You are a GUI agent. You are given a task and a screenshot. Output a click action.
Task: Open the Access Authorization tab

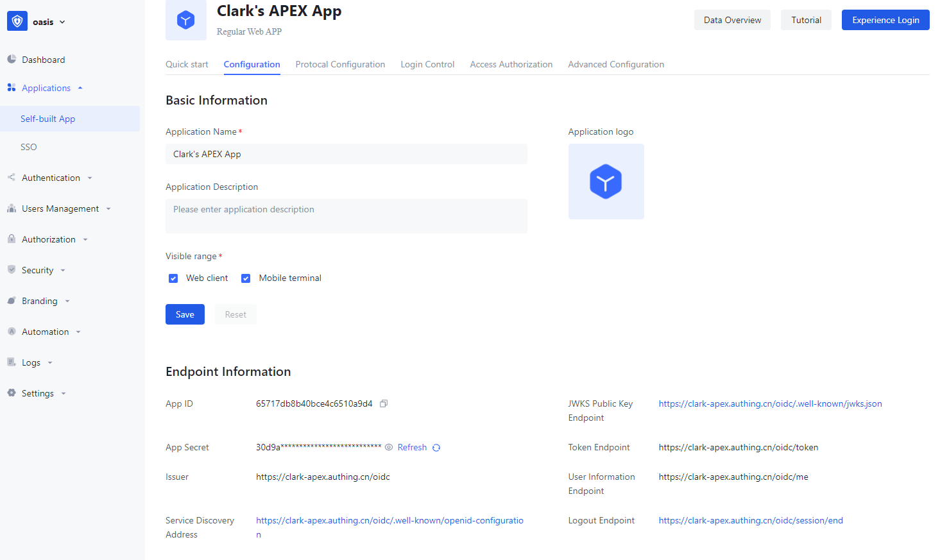(x=511, y=64)
